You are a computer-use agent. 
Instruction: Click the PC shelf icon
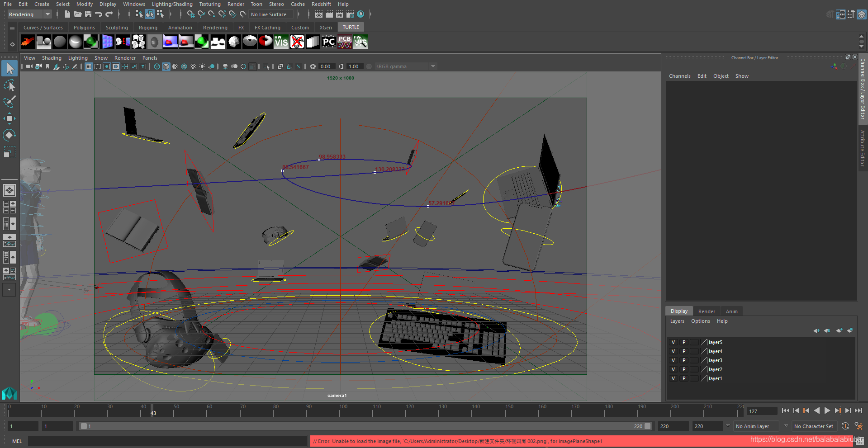[x=329, y=42]
